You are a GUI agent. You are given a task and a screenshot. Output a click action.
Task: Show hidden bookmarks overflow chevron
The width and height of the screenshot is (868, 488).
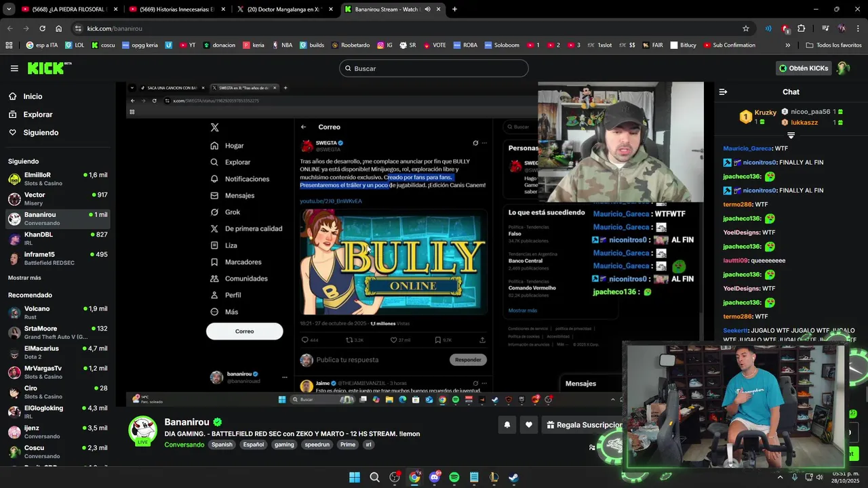click(x=787, y=45)
